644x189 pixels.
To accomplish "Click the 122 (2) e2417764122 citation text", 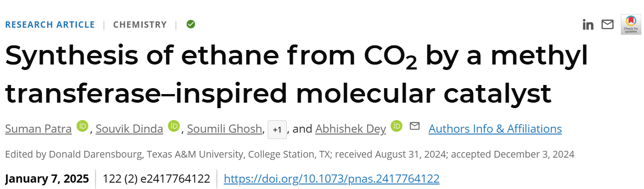I will pos(157,179).
